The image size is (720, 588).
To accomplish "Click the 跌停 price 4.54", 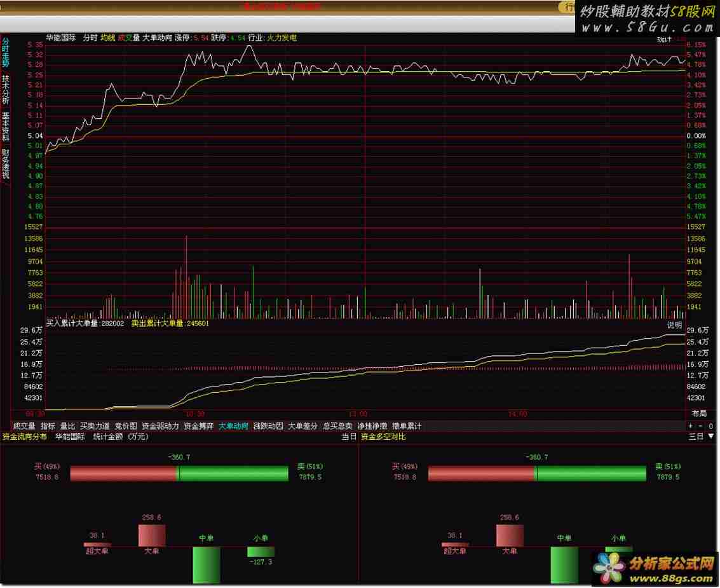I will tap(238, 38).
